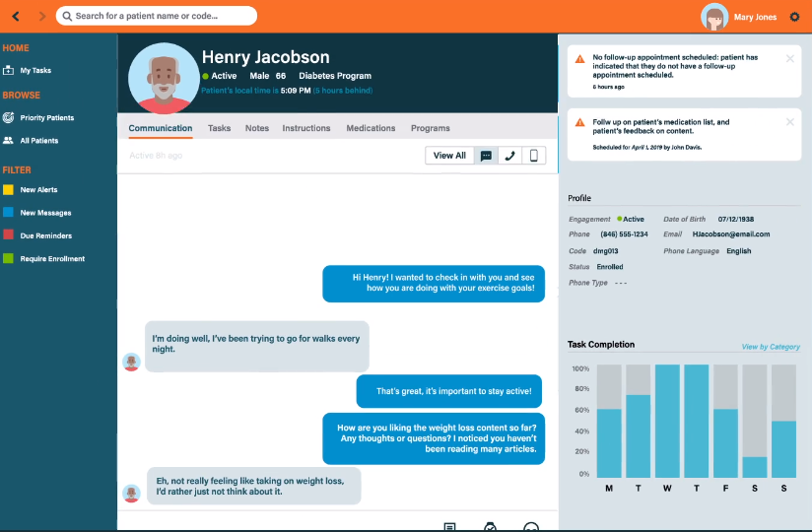Click Mary Jones user avatar
Screen dimensions: 812x532
point(714,17)
